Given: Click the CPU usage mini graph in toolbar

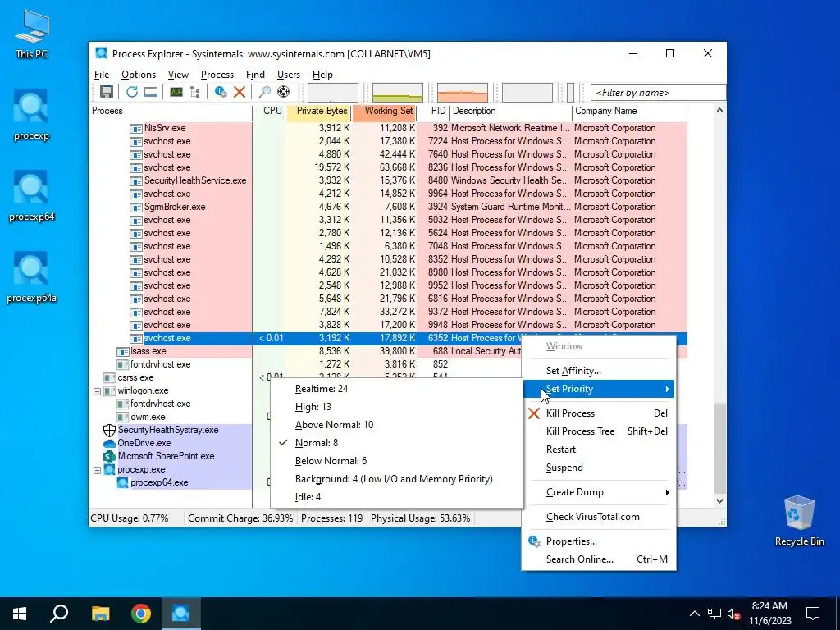Looking at the screenshot, I should [333, 92].
